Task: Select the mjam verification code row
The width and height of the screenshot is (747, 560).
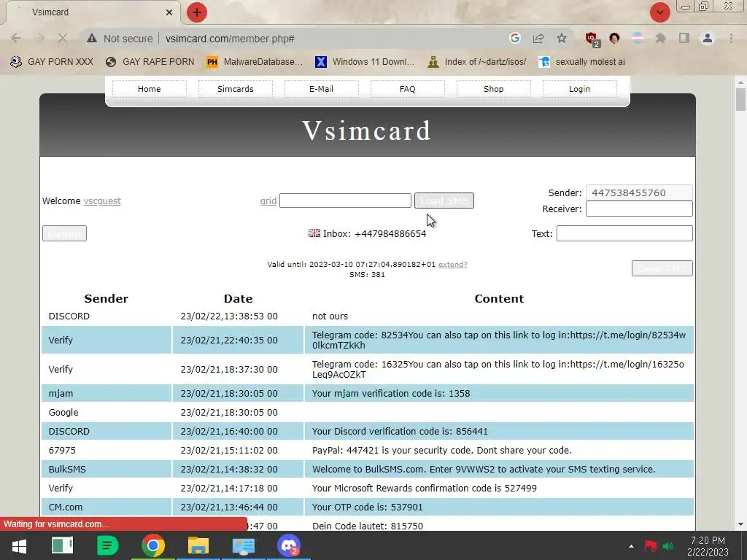Action: click(x=368, y=393)
